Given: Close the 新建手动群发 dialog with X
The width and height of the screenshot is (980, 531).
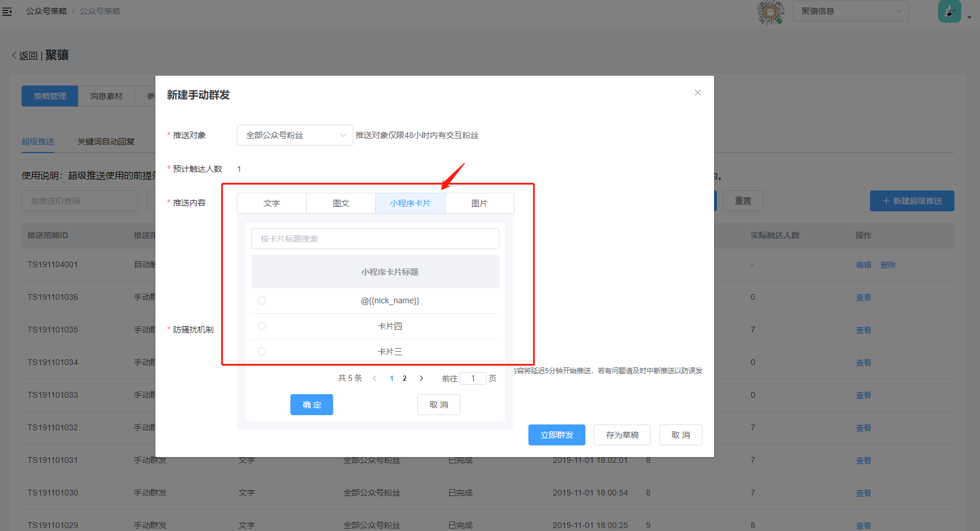Looking at the screenshot, I should click(x=697, y=93).
